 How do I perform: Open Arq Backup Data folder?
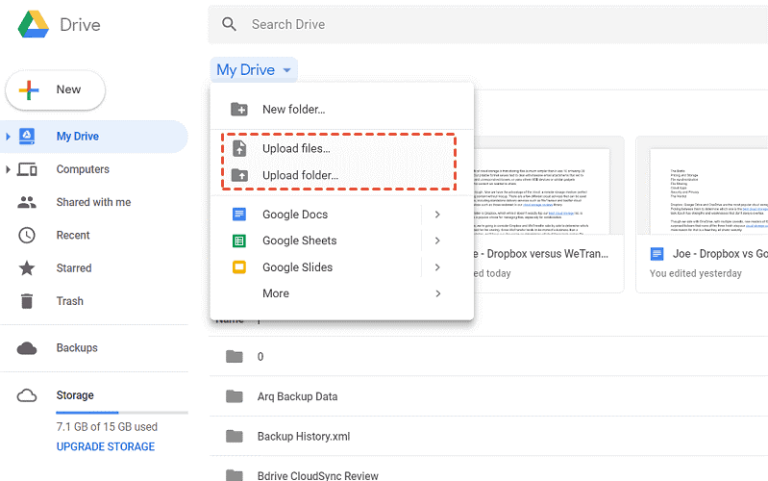tap(488, 396)
